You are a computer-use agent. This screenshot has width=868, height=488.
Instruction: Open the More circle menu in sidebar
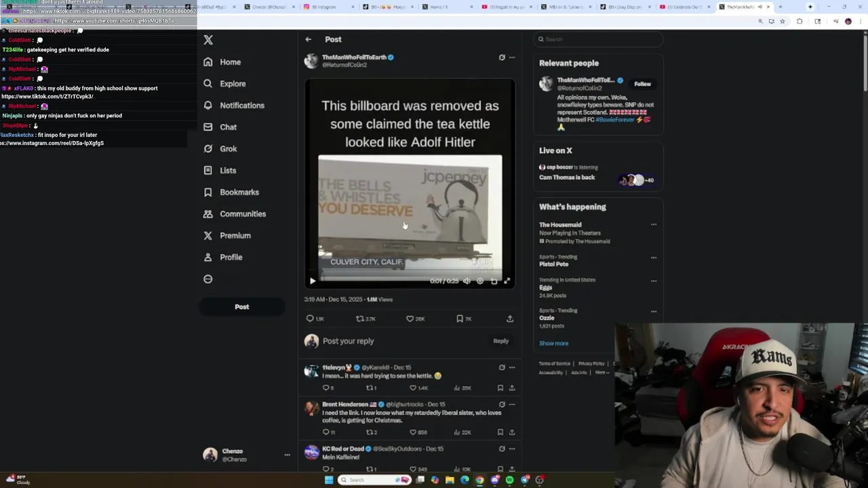208,279
